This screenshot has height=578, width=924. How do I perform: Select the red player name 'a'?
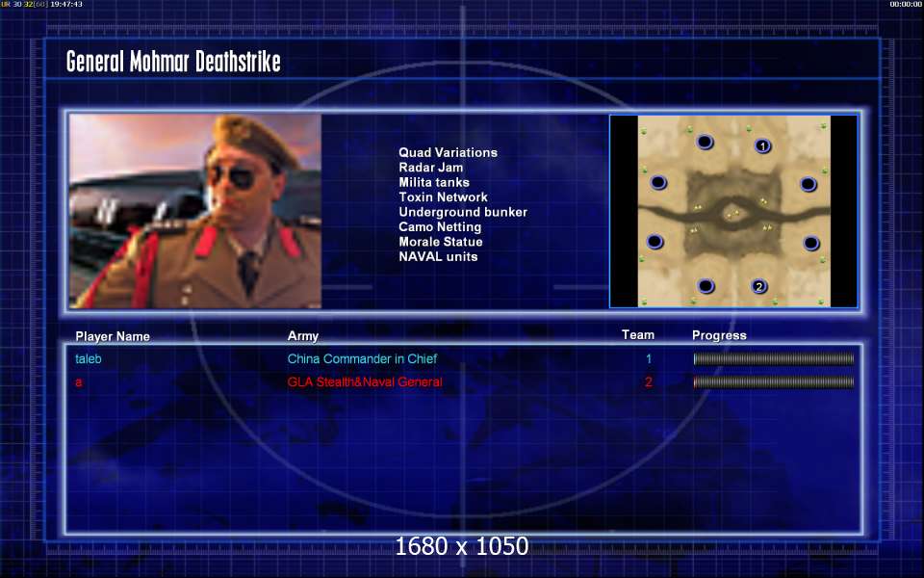(x=78, y=382)
